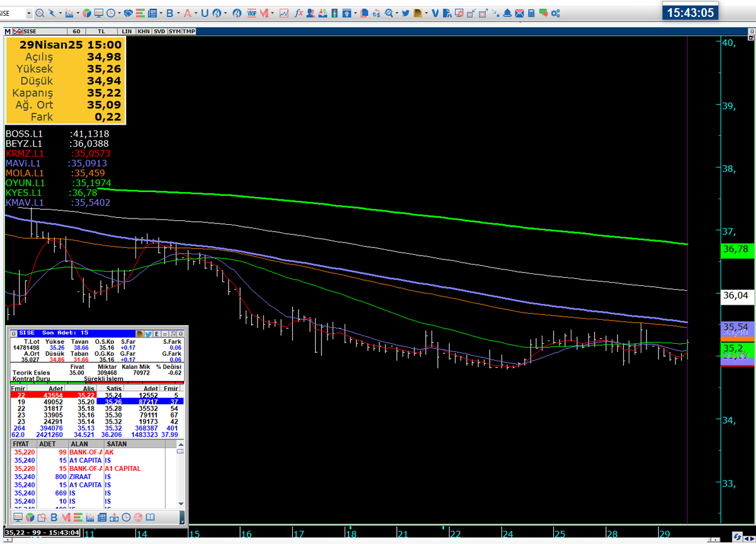Viewport: 756px width, 544px height.
Task: Open the bar chart icon in top toolbar
Action: coord(69,13)
